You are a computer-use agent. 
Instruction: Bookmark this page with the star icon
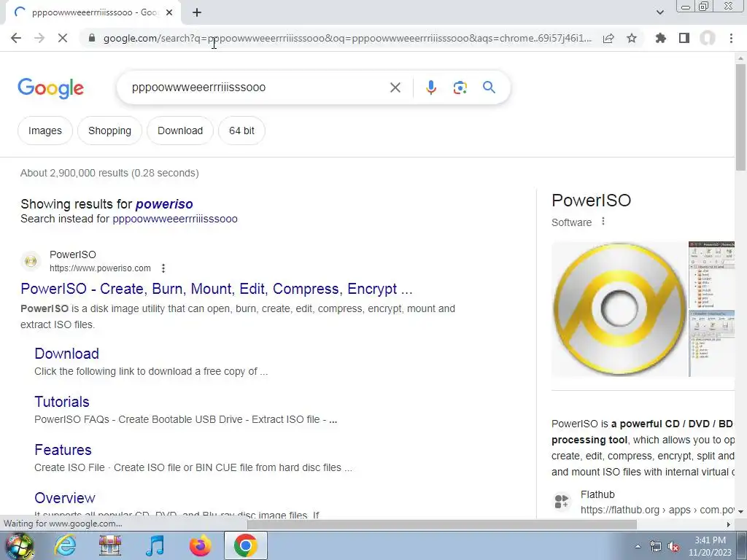tap(632, 38)
